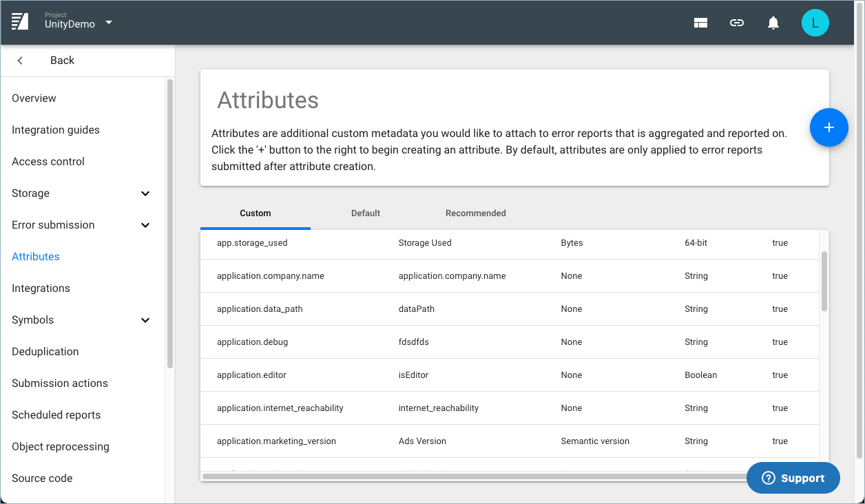Screen dimensions: 865x504
Task: Expand the Storage section
Action: pos(145,193)
